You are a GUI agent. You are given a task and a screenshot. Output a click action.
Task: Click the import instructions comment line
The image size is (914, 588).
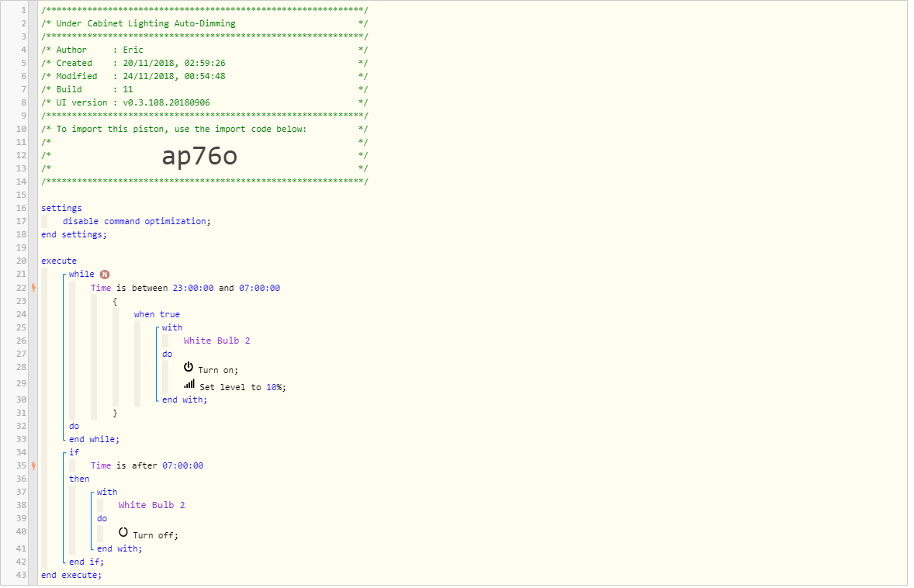[x=205, y=129]
